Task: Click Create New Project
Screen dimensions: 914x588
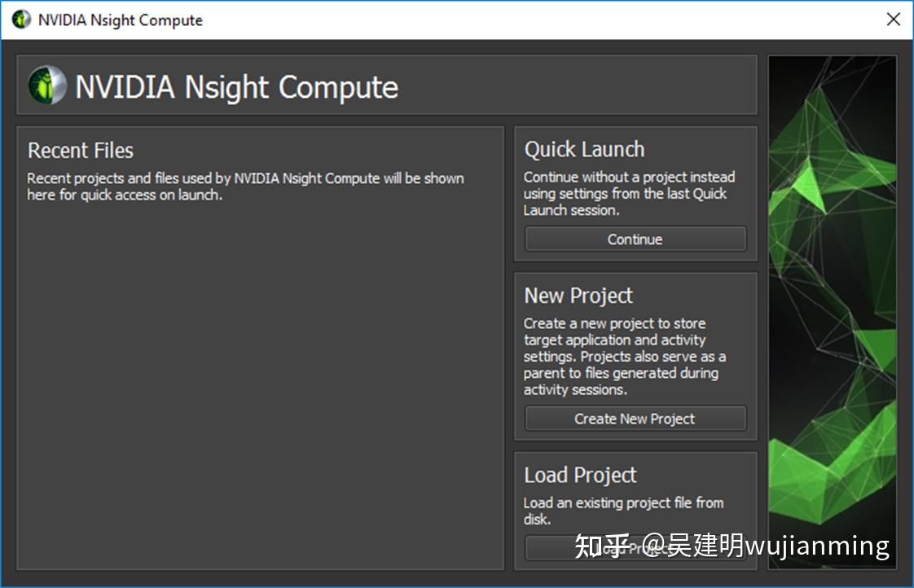Action: [635, 418]
